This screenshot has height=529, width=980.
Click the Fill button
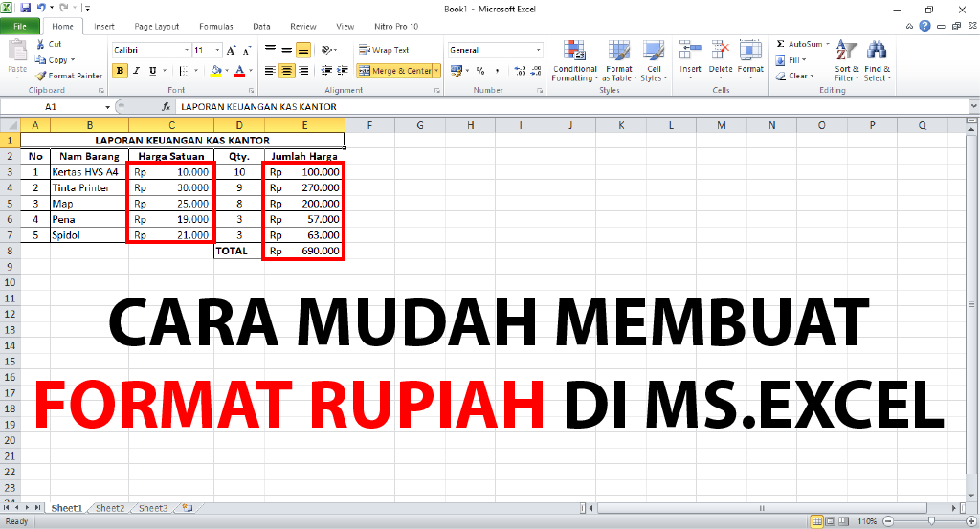tap(791, 60)
